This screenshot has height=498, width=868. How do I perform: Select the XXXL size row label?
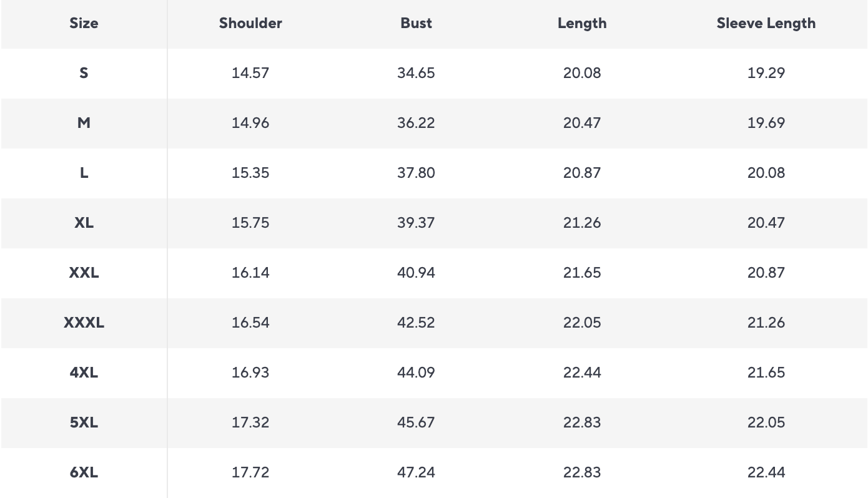click(84, 323)
